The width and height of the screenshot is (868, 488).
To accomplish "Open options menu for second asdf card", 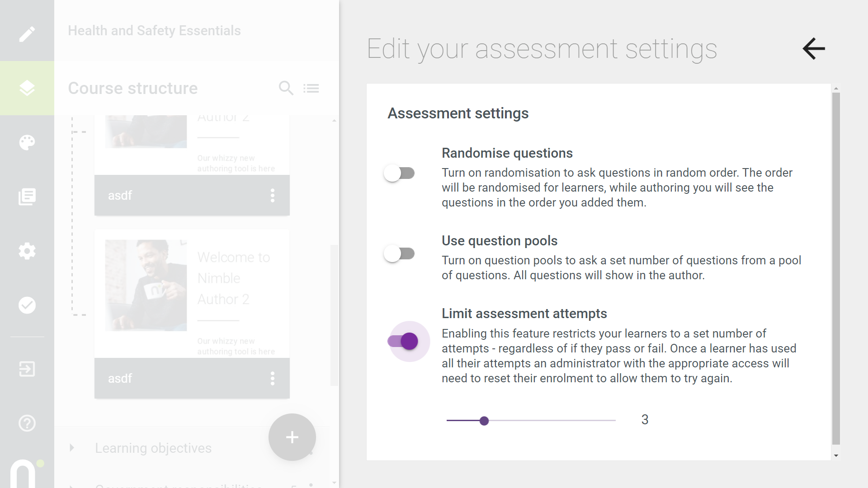I will [273, 378].
